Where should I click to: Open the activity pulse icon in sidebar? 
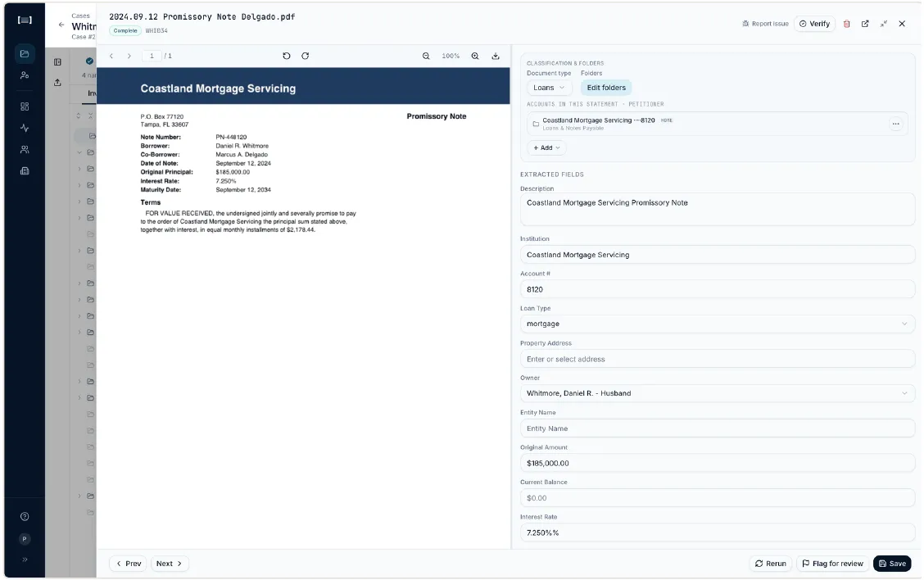(x=24, y=128)
